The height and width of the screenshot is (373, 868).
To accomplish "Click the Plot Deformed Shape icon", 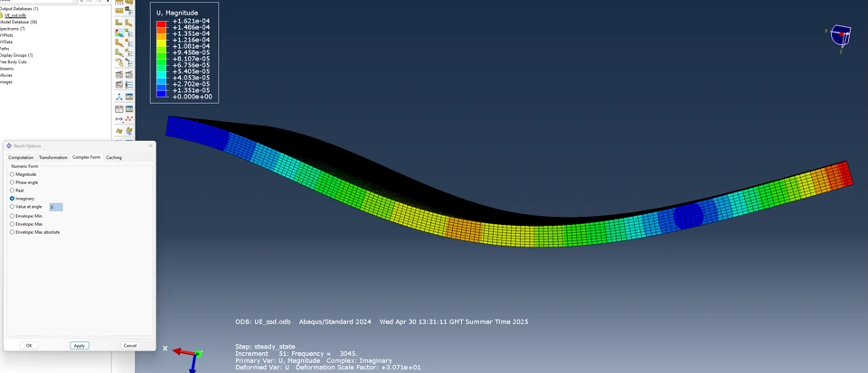I will 129,22.
